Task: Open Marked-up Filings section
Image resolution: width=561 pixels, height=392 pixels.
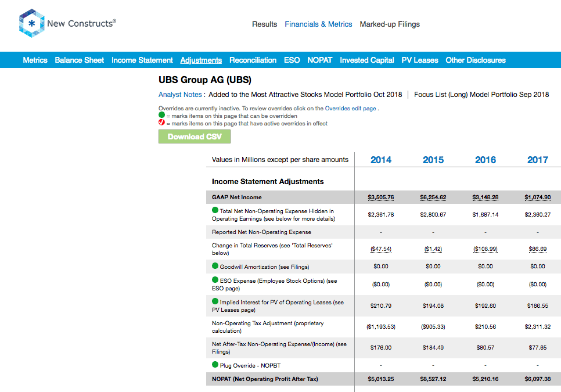Action: [390, 24]
